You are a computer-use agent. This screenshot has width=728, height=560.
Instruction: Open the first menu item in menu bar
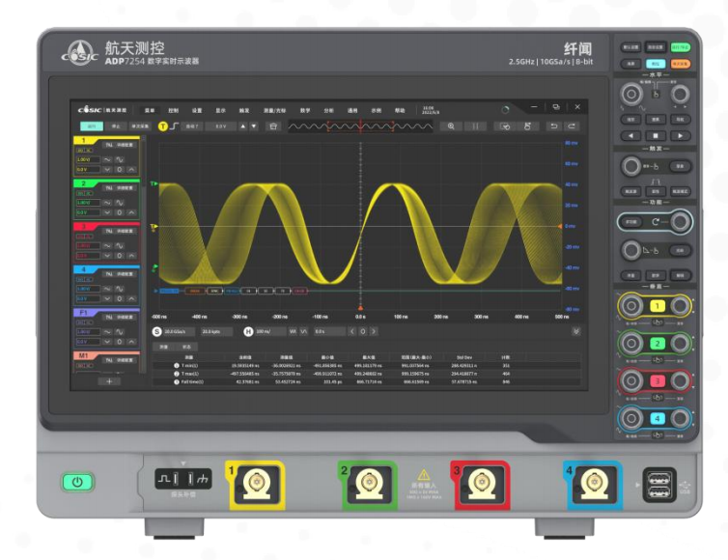click(150, 110)
